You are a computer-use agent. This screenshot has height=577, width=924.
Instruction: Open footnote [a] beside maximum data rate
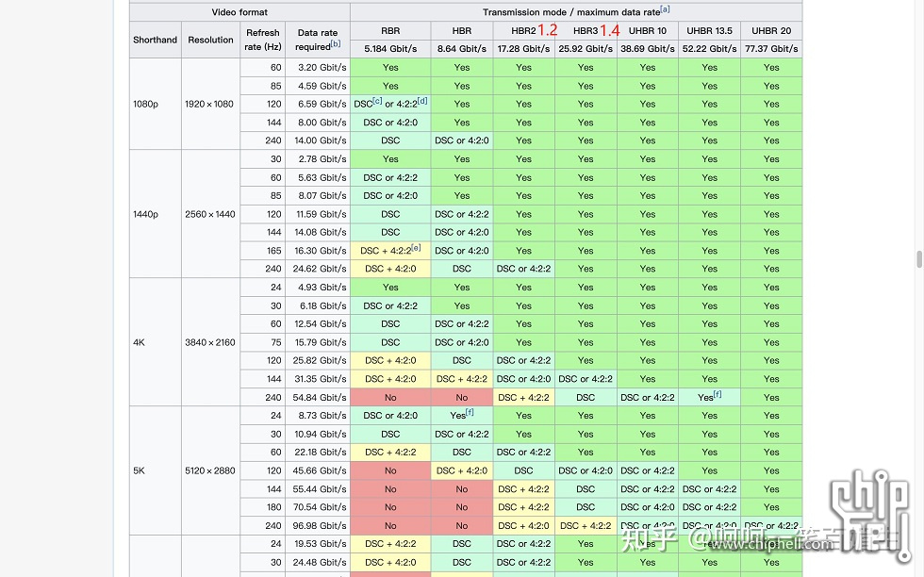pyautogui.click(x=665, y=9)
